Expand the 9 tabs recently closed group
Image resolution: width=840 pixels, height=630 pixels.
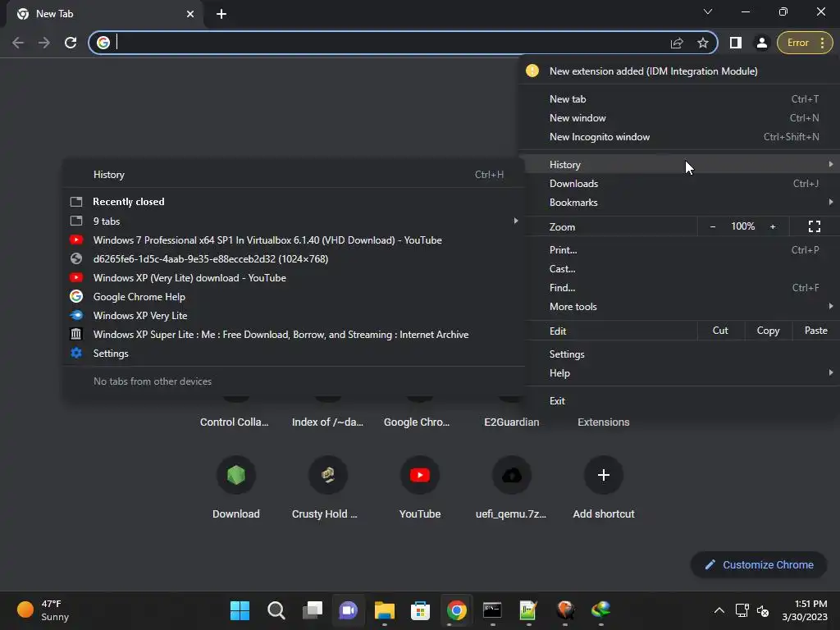(x=294, y=221)
